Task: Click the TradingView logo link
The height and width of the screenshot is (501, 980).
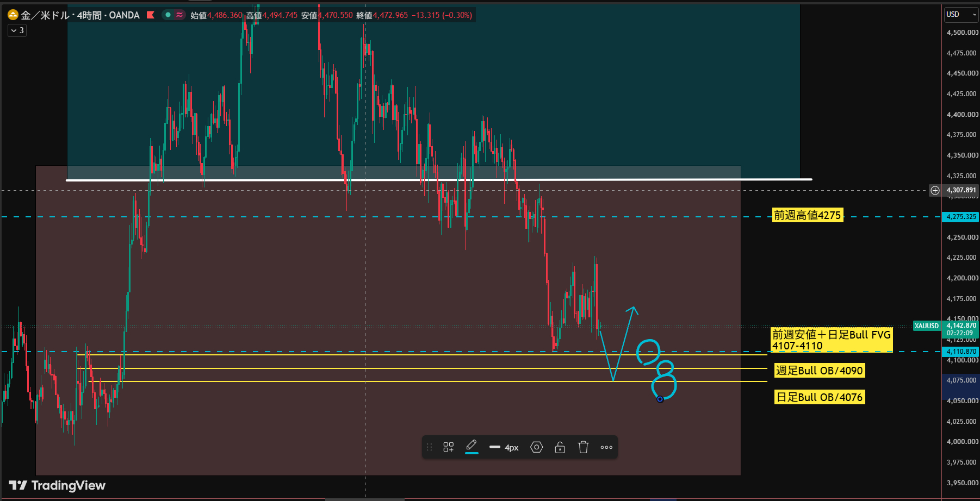Action: pyautogui.click(x=57, y=485)
